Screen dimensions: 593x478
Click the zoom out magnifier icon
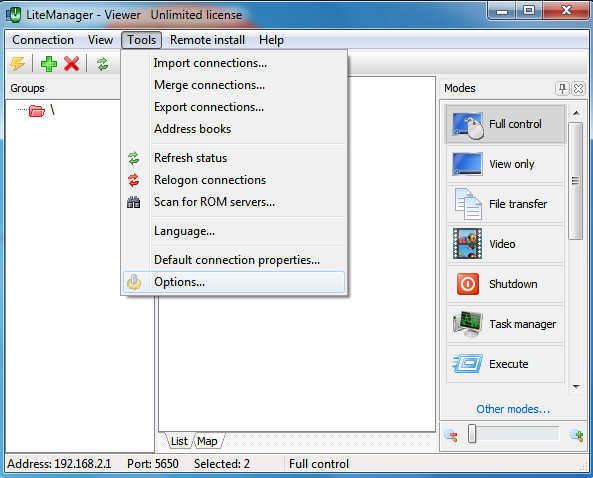(x=451, y=435)
